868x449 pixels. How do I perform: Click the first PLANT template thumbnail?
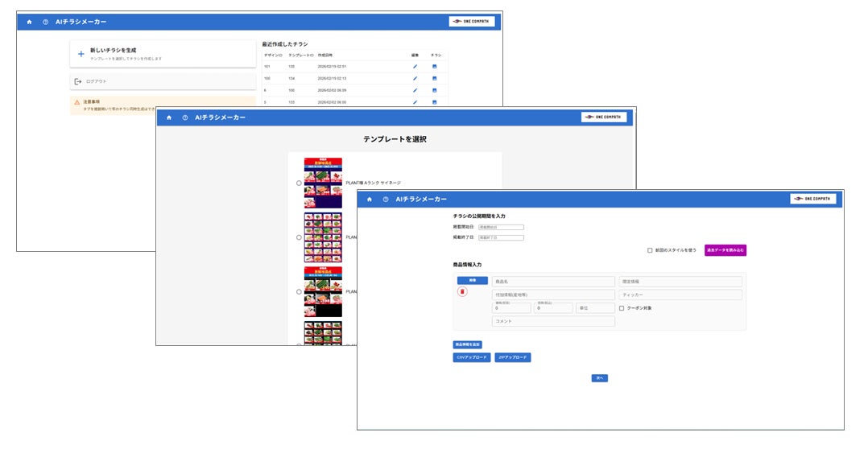coord(323,183)
